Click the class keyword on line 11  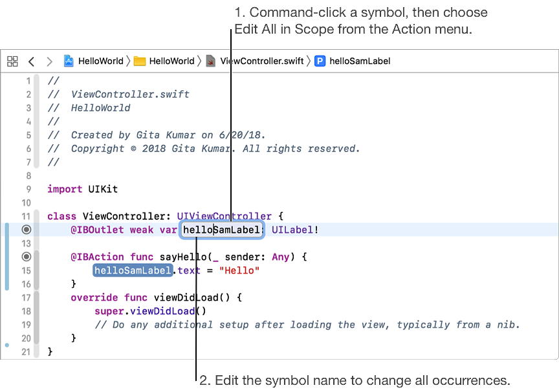pos(61,216)
